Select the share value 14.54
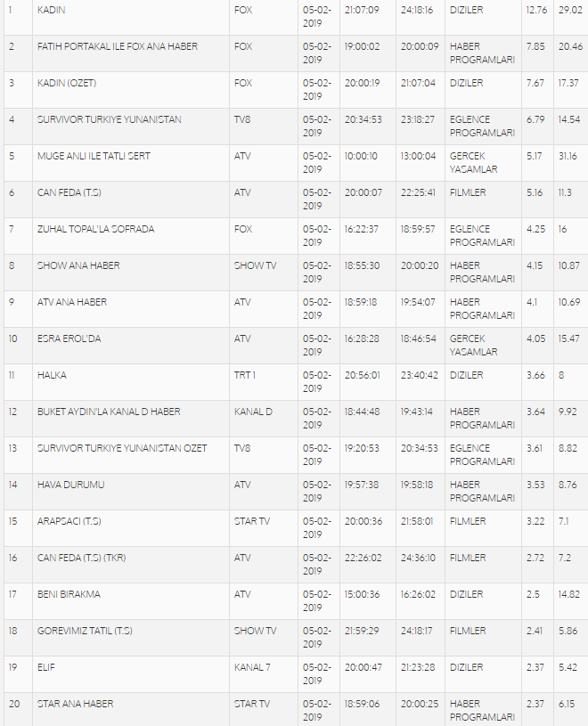The image size is (588, 726). click(x=569, y=119)
